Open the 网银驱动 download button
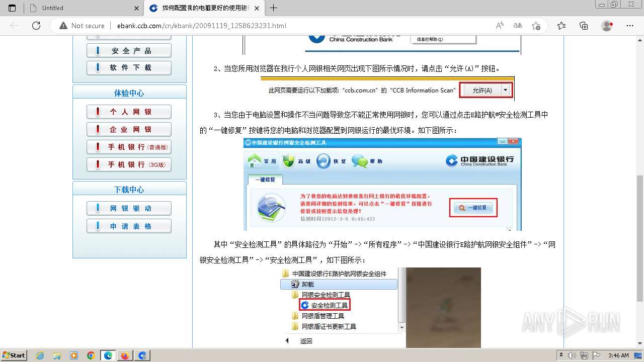Screen dimensions: 644x362 (x=129, y=209)
